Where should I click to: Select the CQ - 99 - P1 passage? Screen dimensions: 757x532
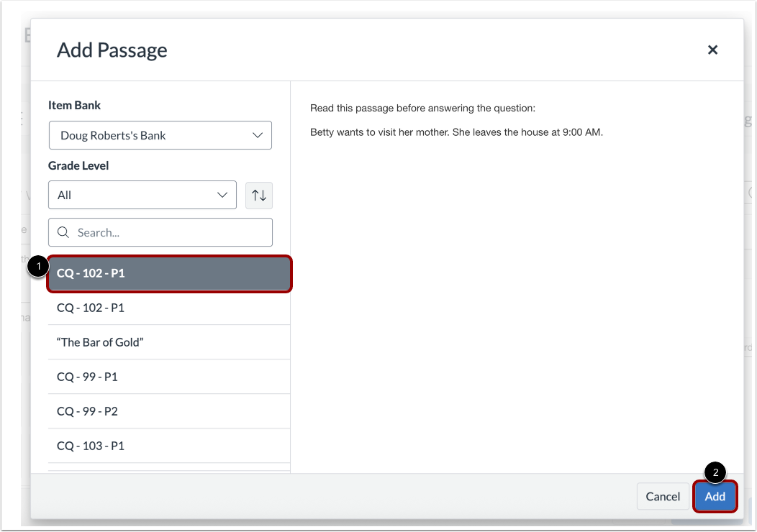click(x=169, y=377)
